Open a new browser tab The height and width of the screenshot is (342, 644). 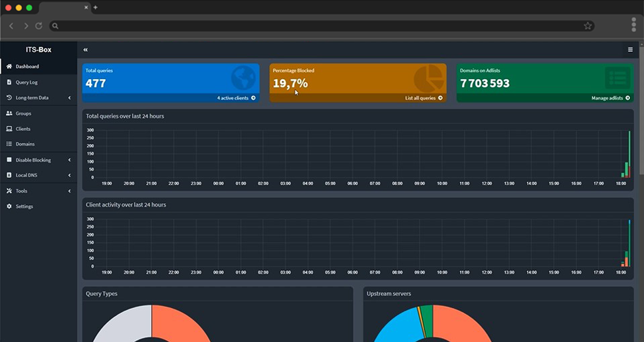pyautogui.click(x=95, y=7)
